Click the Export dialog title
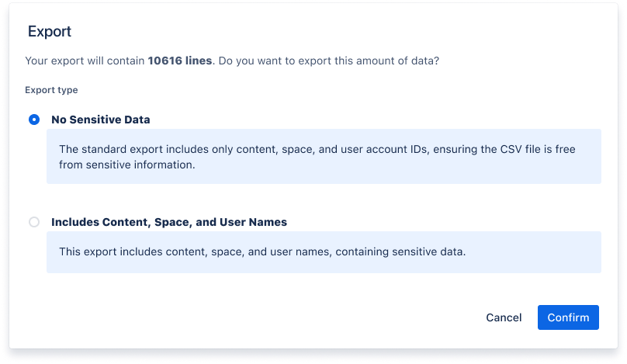627x364 pixels. pyautogui.click(x=50, y=32)
